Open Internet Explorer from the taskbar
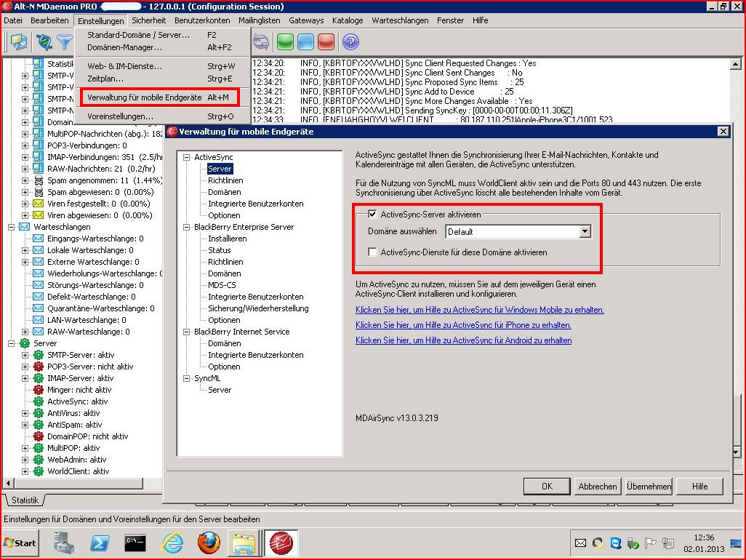Screen dimensions: 746x560 coord(172,543)
